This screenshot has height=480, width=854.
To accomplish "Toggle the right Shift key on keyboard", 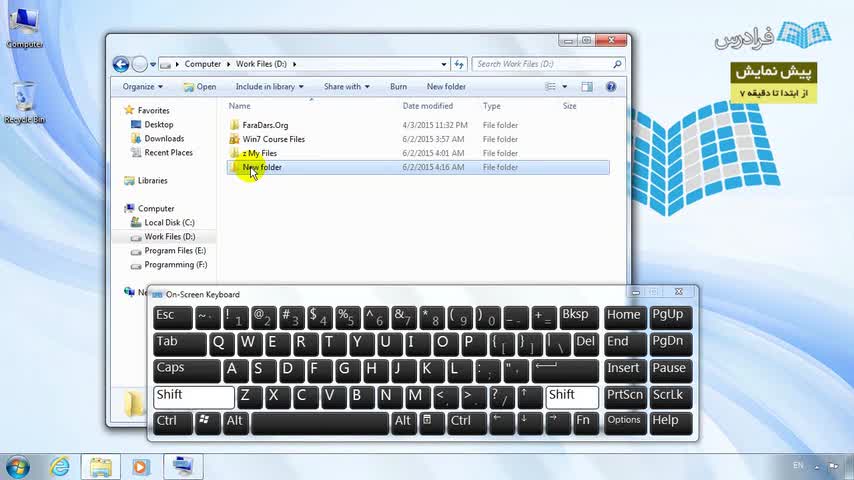I will coord(572,397).
